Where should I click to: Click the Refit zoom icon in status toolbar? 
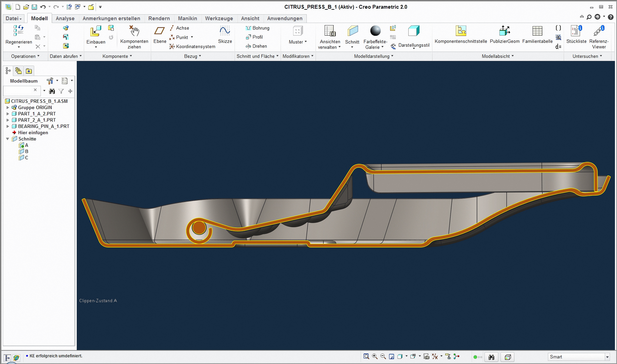[x=366, y=356]
